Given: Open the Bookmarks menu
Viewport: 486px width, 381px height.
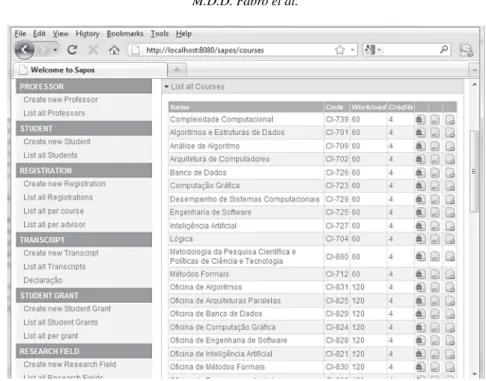Looking at the screenshot, I should [125, 34].
